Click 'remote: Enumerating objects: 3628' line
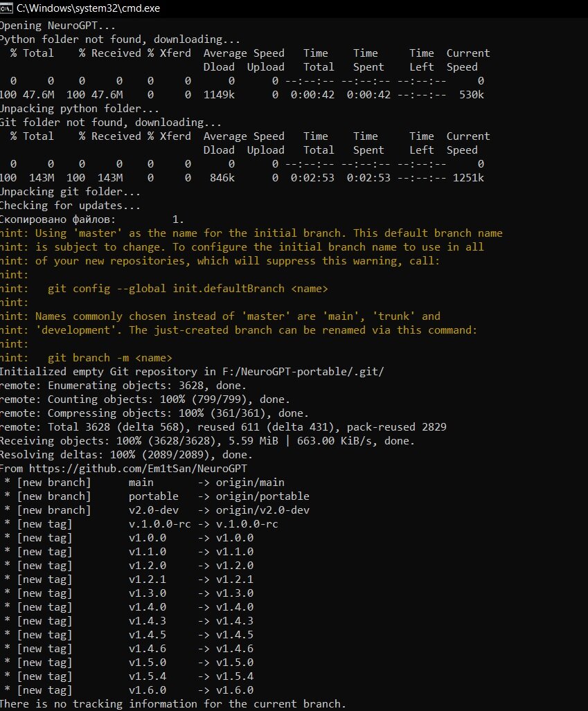The width and height of the screenshot is (588, 711). click(x=123, y=386)
